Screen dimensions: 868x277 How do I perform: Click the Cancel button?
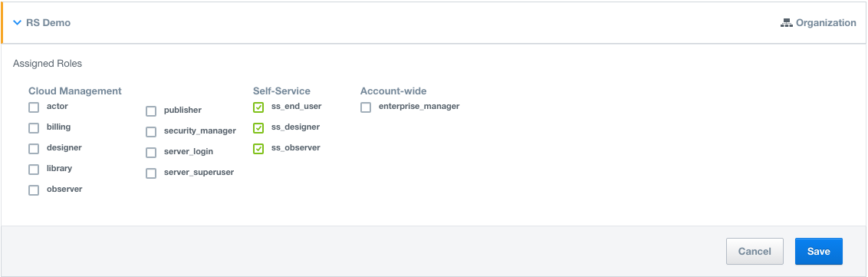(x=755, y=252)
